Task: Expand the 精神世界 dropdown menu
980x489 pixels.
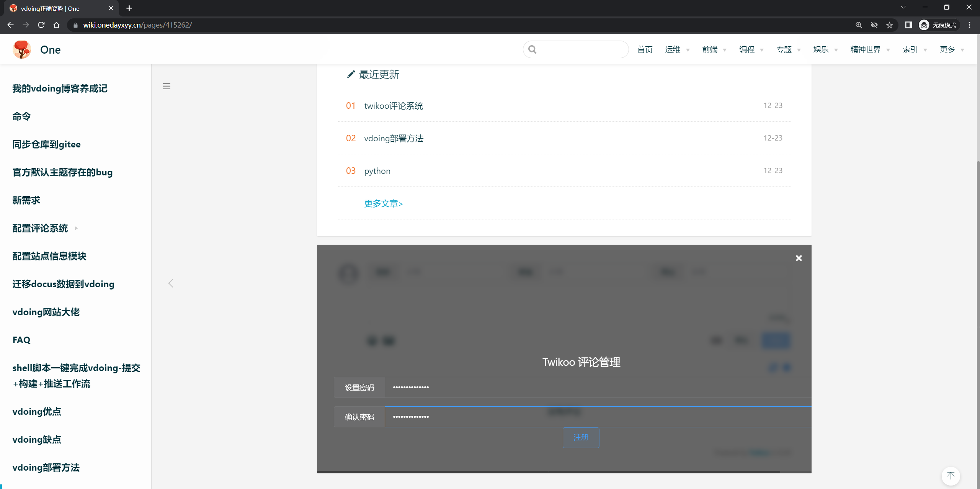Action: point(870,49)
